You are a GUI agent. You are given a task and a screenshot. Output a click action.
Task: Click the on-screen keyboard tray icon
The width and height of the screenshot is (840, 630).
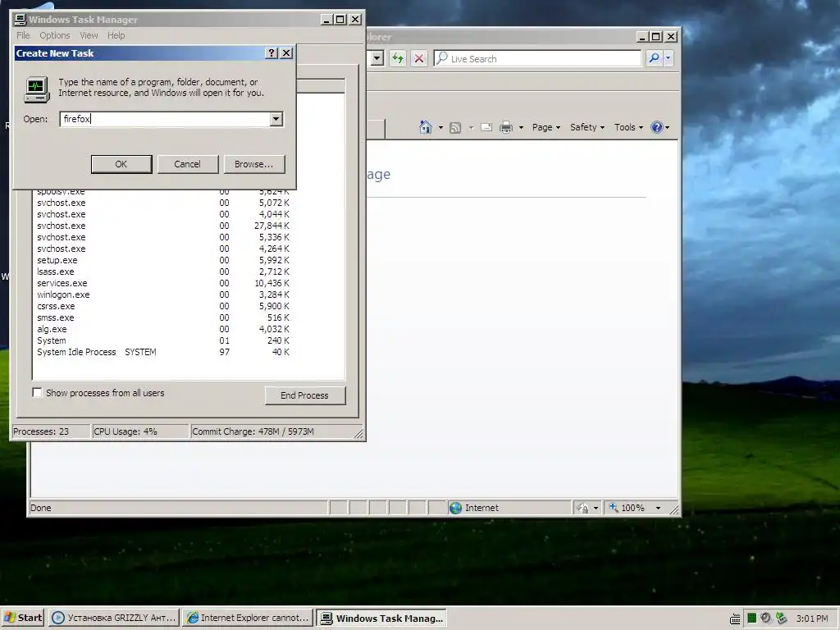point(735,619)
